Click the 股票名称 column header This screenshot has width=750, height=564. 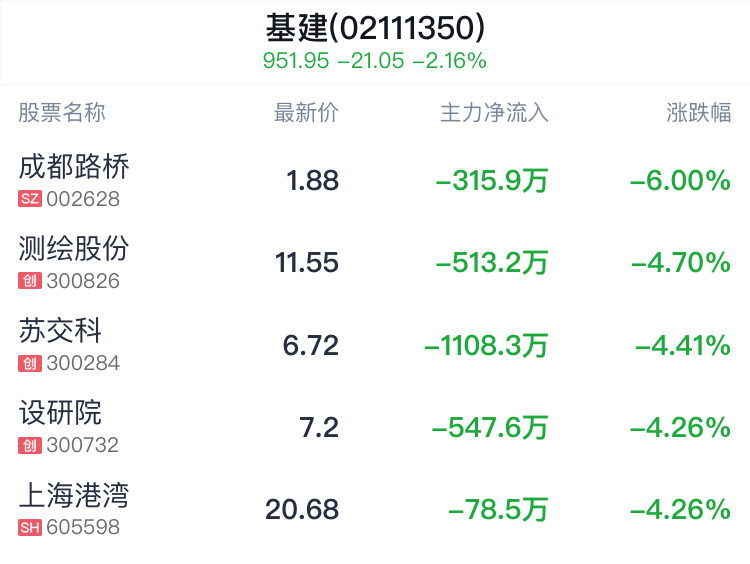coord(62,112)
